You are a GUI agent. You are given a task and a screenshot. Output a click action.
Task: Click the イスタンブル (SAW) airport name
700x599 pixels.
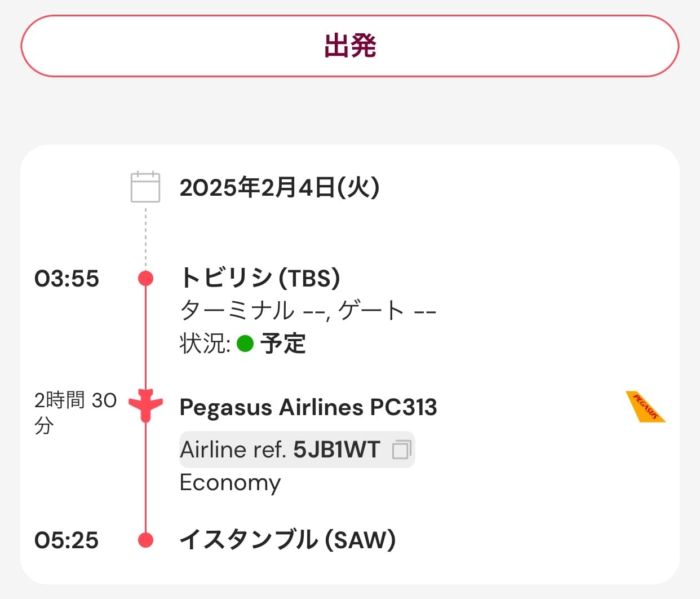(x=287, y=540)
